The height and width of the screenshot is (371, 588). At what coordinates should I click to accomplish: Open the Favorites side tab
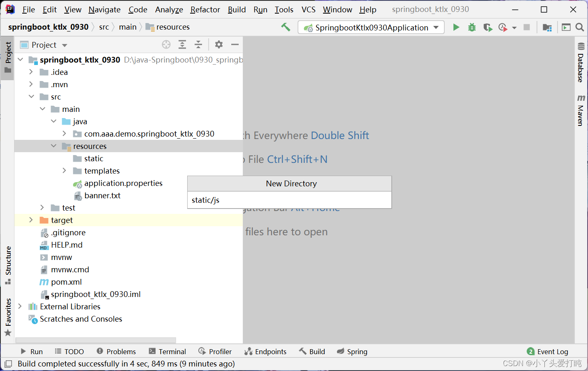[8, 317]
